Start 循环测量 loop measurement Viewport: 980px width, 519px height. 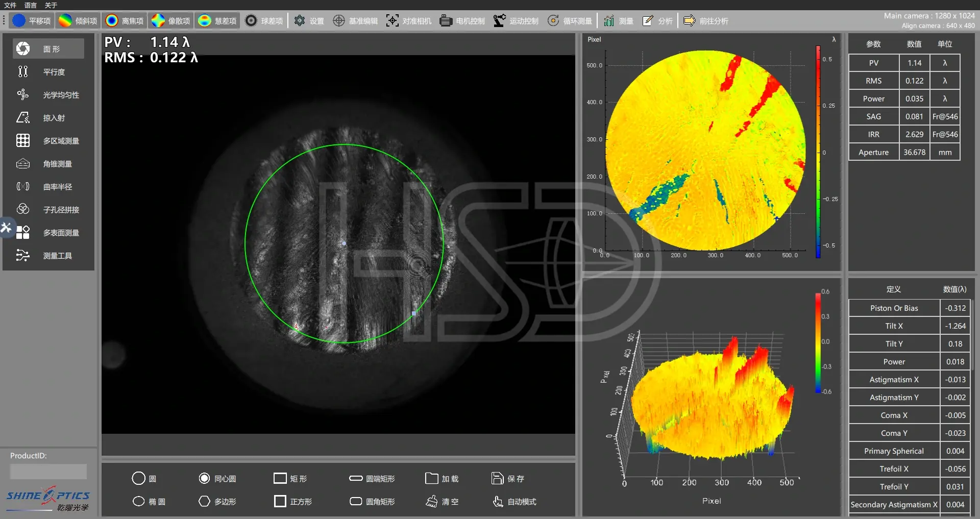pyautogui.click(x=570, y=21)
